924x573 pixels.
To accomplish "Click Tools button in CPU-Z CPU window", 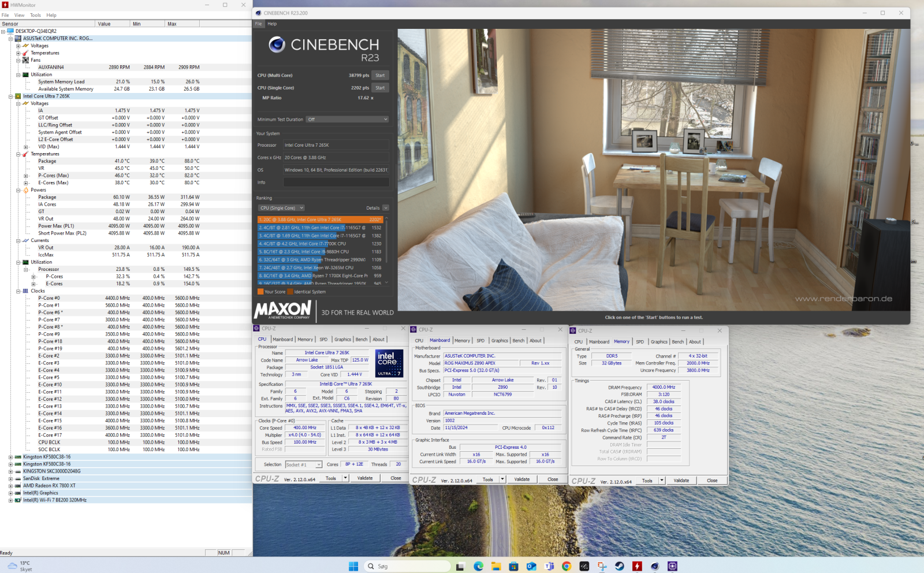I will (331, 478).
